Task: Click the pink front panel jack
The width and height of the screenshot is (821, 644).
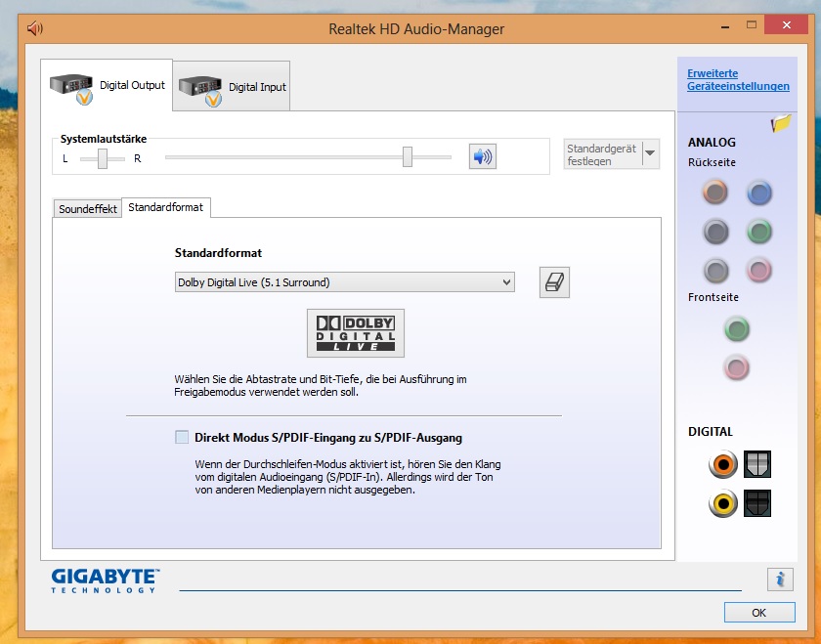Action: point(737,367)
